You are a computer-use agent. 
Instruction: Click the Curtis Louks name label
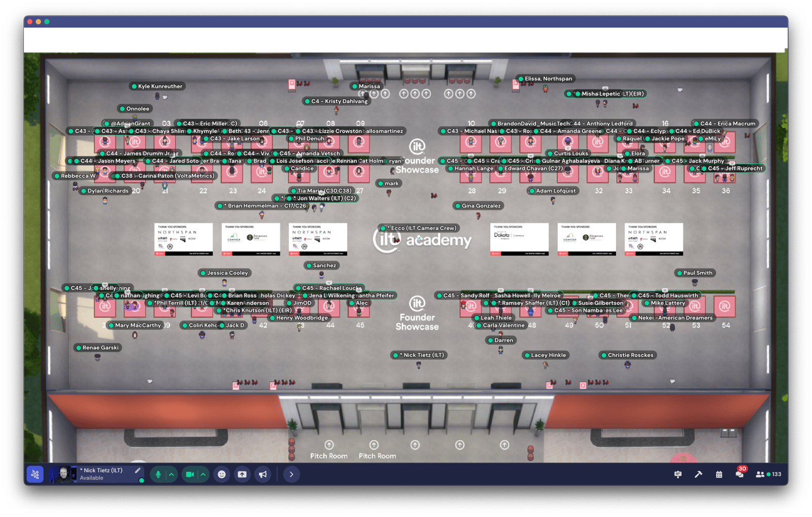(x=568, y=153)
